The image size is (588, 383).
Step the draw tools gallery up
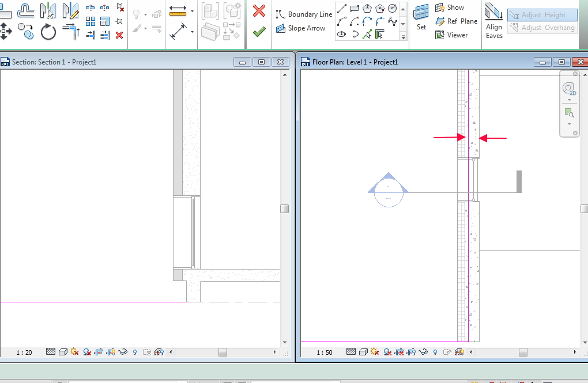coord(403,9)
